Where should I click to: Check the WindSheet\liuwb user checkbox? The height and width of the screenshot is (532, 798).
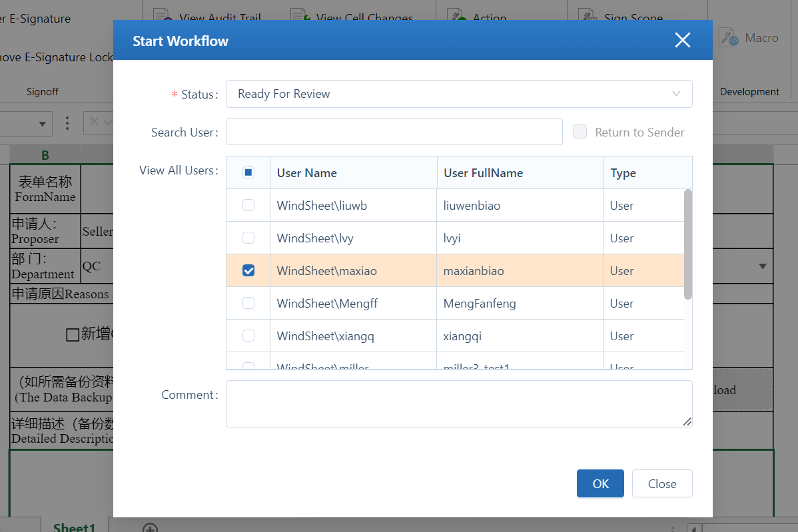[x=248, y=205]
